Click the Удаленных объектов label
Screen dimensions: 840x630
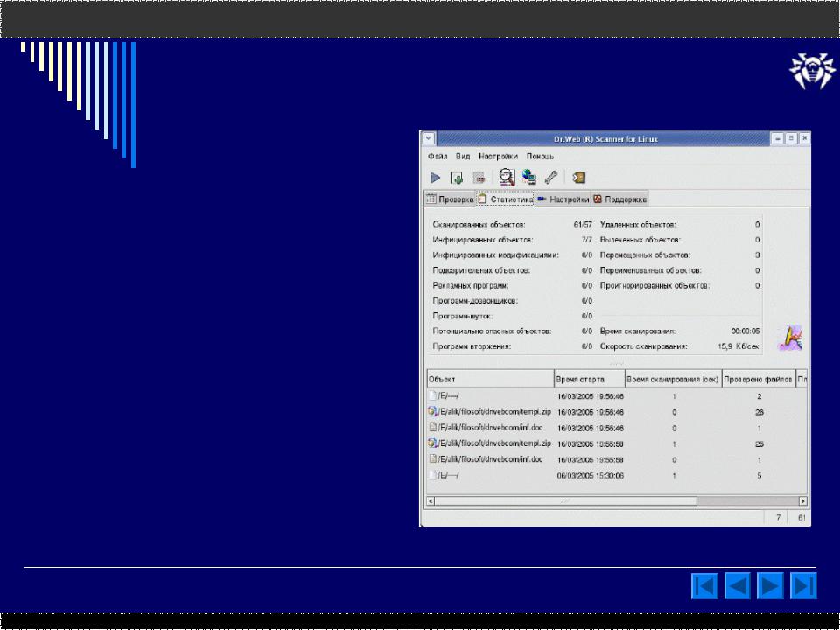(x=638, y=225)
